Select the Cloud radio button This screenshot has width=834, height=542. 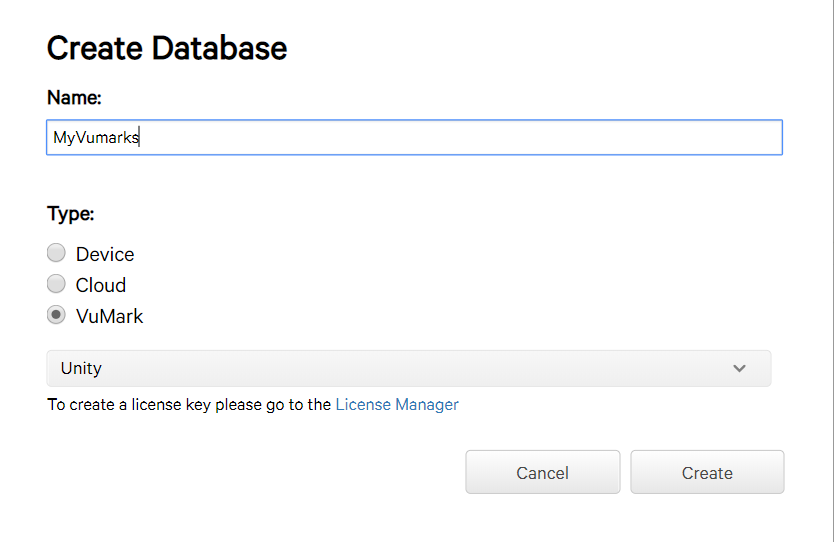point(56,284)
